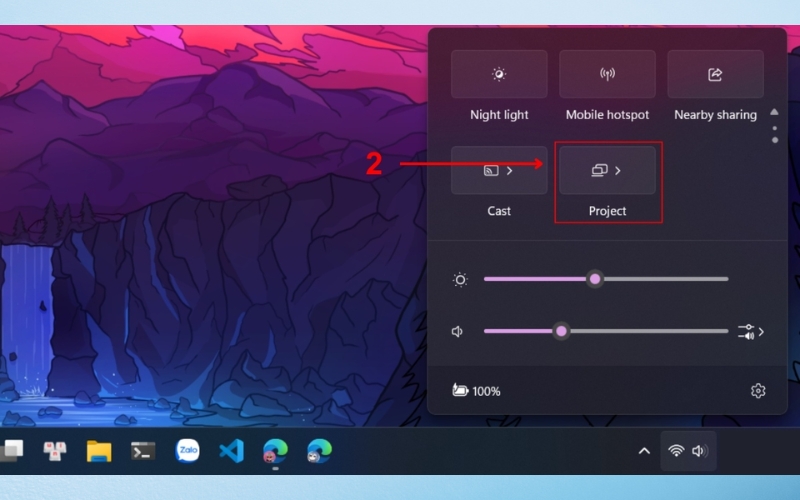Open the second Edge profile icon
800x500 pixels.
point(319,451)
